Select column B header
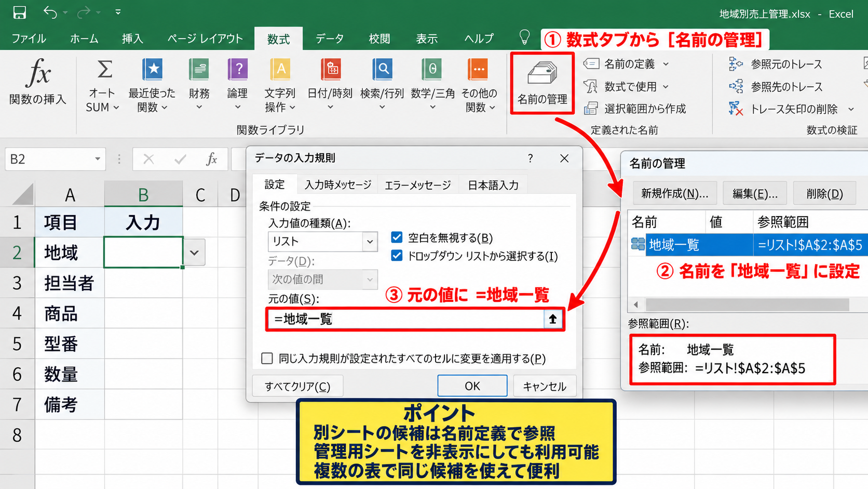This screenshot has width=868, height=489. pos(143,195)
